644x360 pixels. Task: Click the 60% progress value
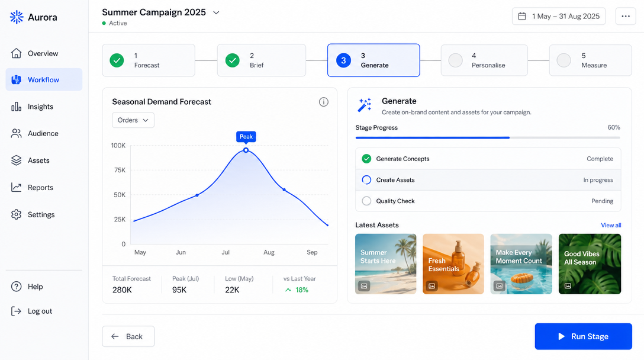click(614, 127)
